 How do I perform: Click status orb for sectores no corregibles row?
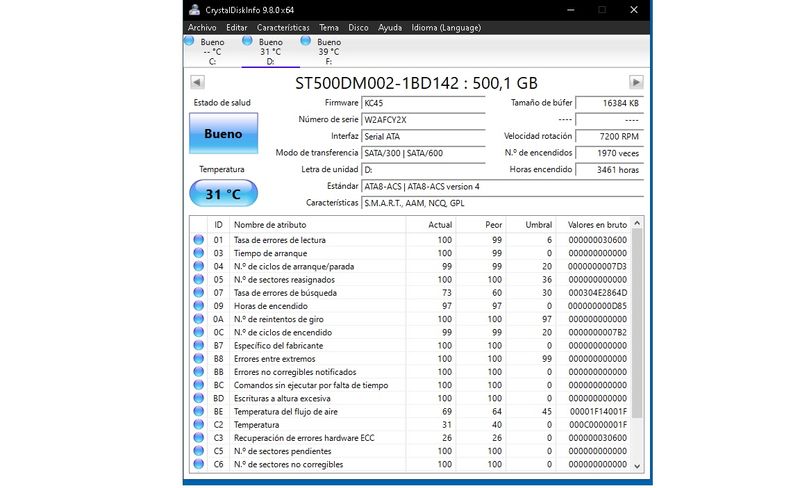[x=198, y=464]
